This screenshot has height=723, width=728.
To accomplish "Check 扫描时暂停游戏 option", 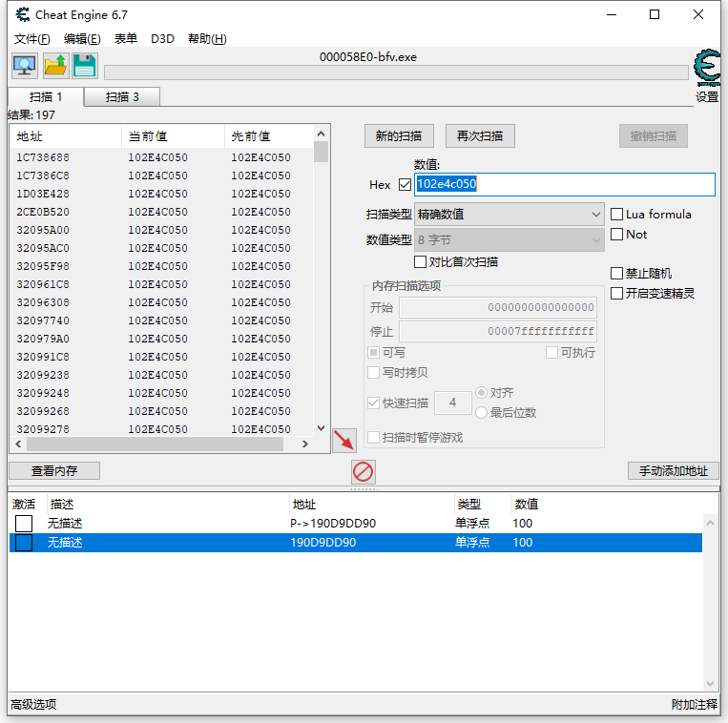I will click(x=373, y=437).
